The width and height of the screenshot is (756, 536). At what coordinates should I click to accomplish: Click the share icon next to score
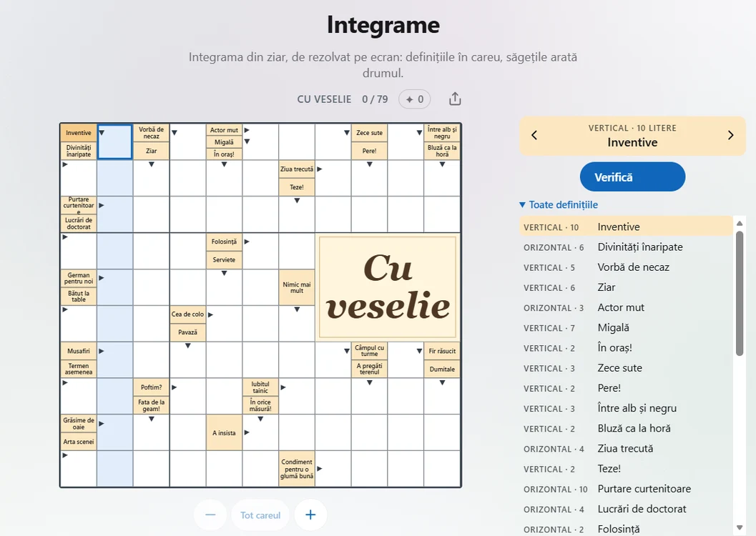coord(455,99)
